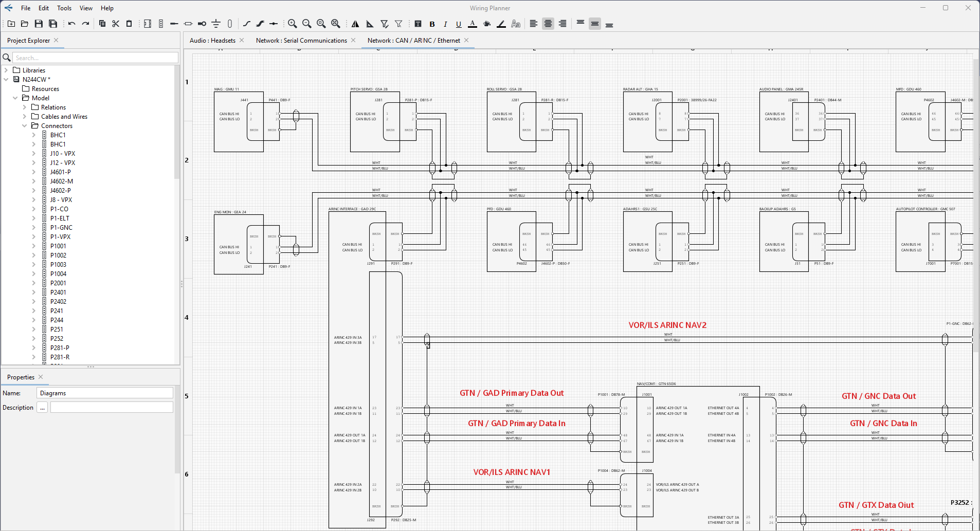Expand the Cables and Wires folder
980x531 pixels.
(x=25, y=117)
